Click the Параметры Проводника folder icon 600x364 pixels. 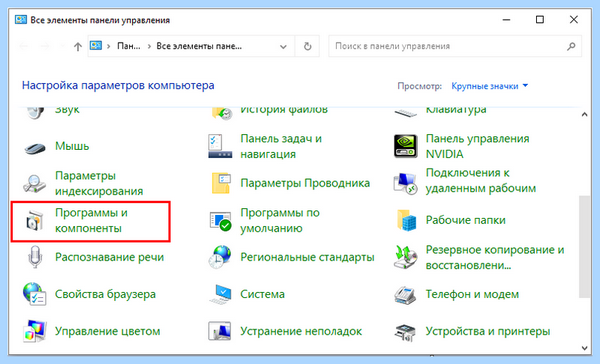click(221, 183)
